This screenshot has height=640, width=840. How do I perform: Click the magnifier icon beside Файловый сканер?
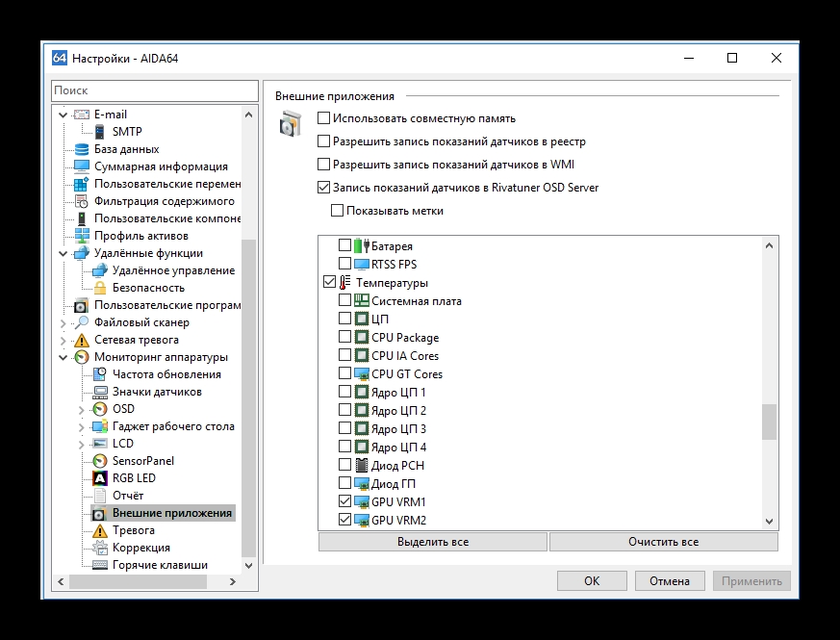(82, 322)
